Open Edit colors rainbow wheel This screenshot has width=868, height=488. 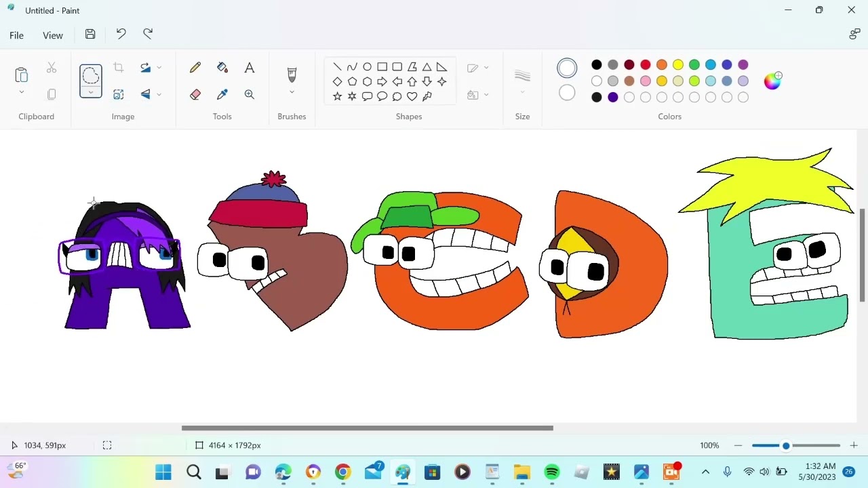point(772,81)
